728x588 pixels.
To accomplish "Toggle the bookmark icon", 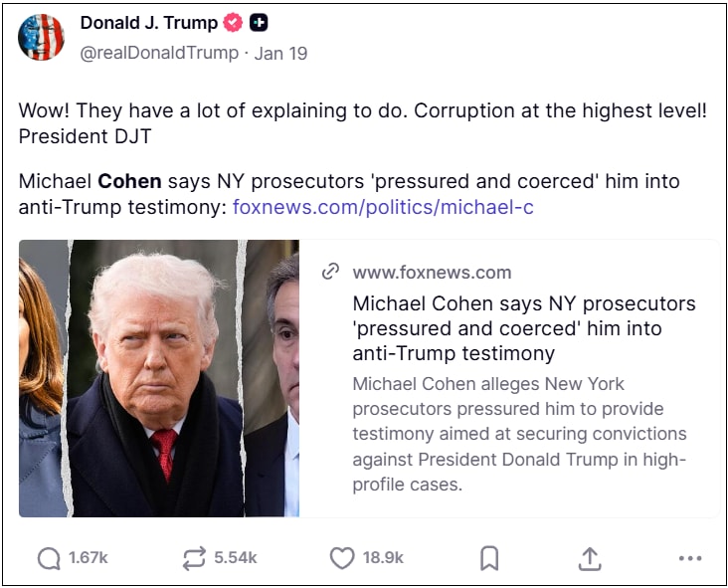I will point(489,558).
